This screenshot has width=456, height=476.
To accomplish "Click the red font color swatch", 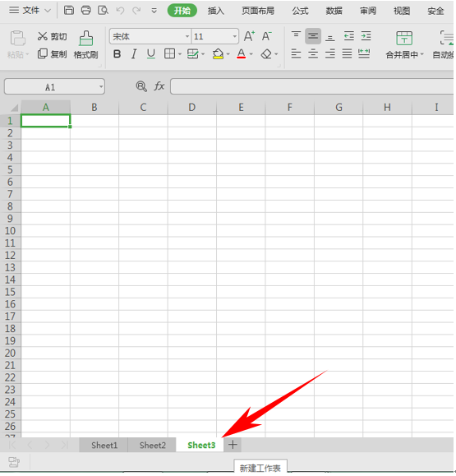I will coord(242,54).
